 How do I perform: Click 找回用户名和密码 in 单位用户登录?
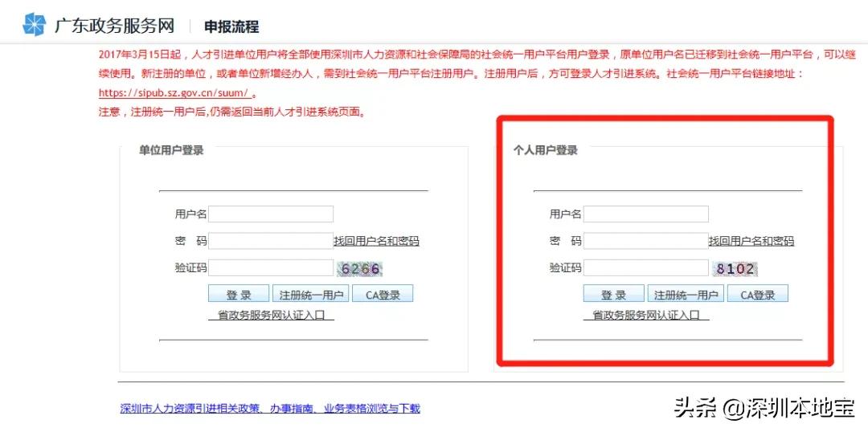coord(376,241)
